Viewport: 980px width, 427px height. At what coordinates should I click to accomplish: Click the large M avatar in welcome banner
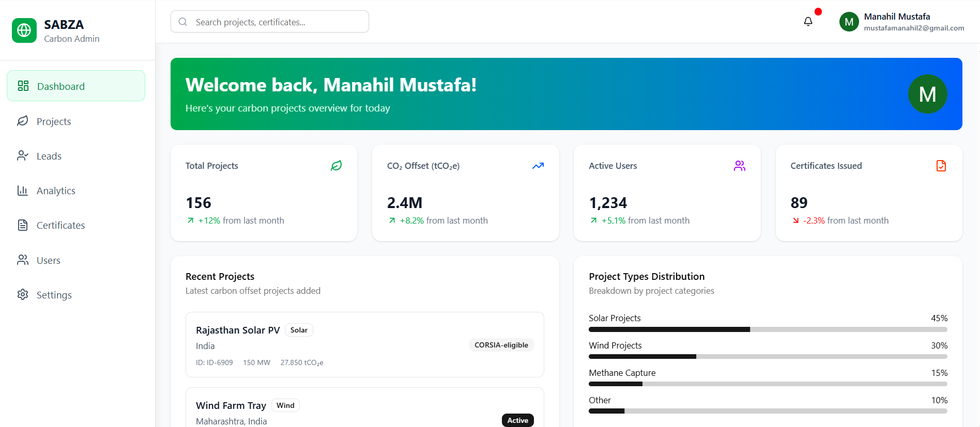pyautogui.click(x=927, y=94)
